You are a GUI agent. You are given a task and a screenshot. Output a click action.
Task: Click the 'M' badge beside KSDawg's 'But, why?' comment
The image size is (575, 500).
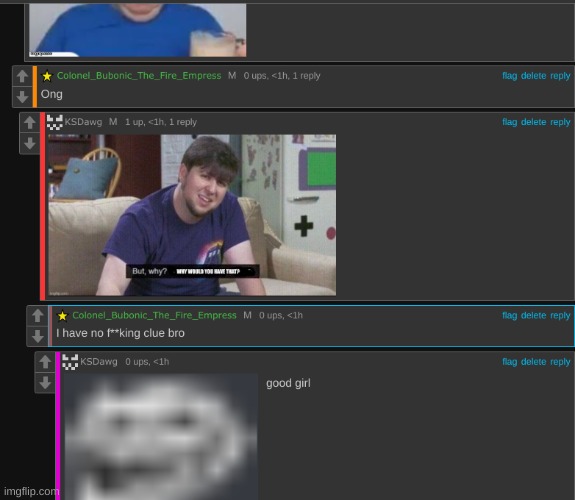tap(113, 122)
